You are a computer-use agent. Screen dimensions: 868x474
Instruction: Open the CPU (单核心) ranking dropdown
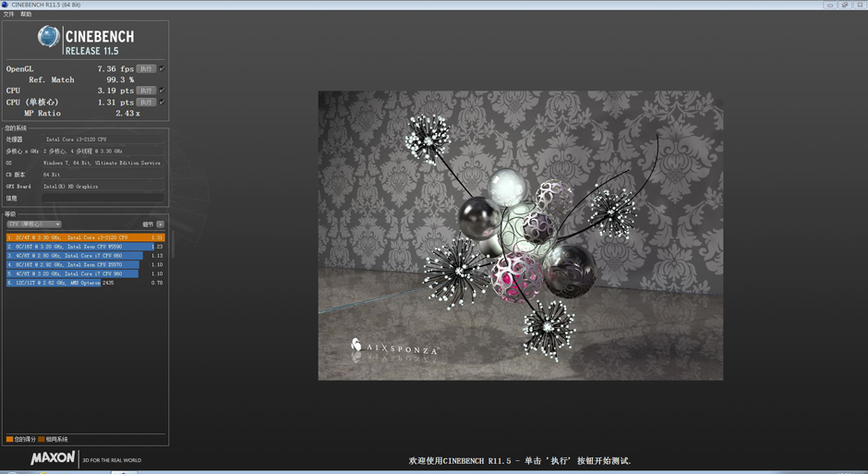pyautogui.click(x=34, y=225)
